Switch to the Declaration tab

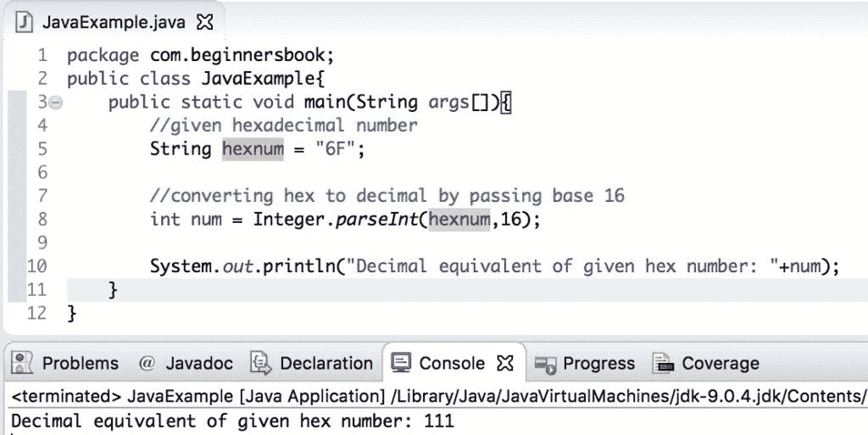click(x=326, y=363)
